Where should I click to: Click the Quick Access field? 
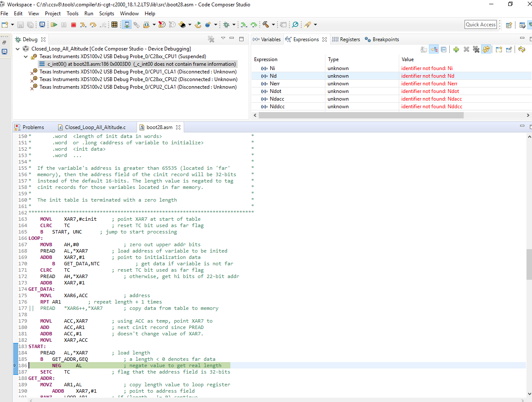480,25
